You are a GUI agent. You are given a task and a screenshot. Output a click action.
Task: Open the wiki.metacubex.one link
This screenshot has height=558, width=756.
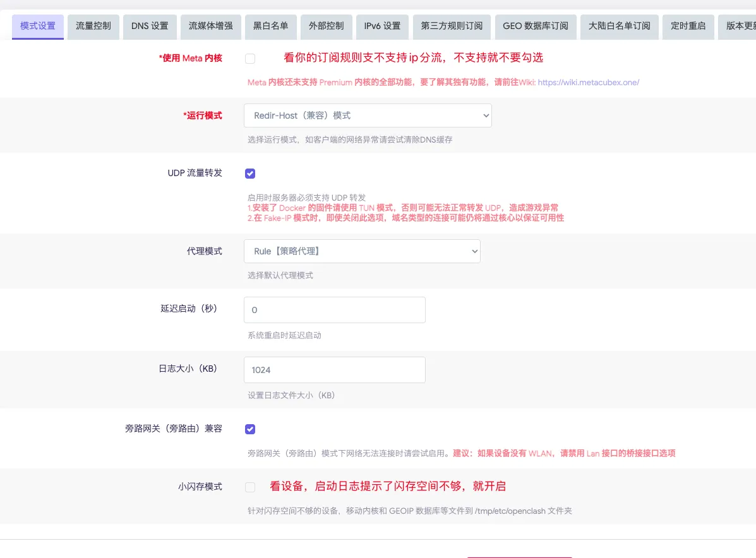click(589, 83)
